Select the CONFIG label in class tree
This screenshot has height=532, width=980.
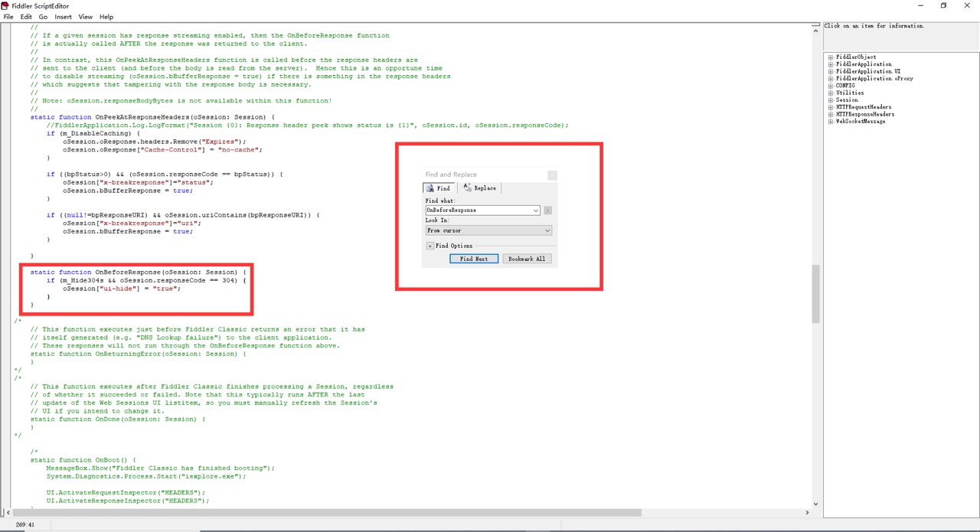[x=845, y=86]
